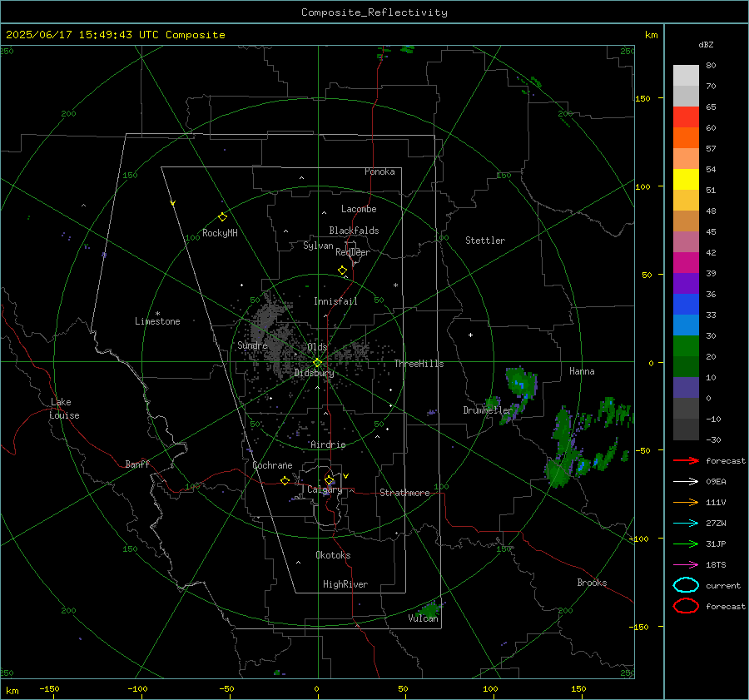Click the orange 111V arrow legend icon
The image size is (749, 700).
(x=686, y=502)
